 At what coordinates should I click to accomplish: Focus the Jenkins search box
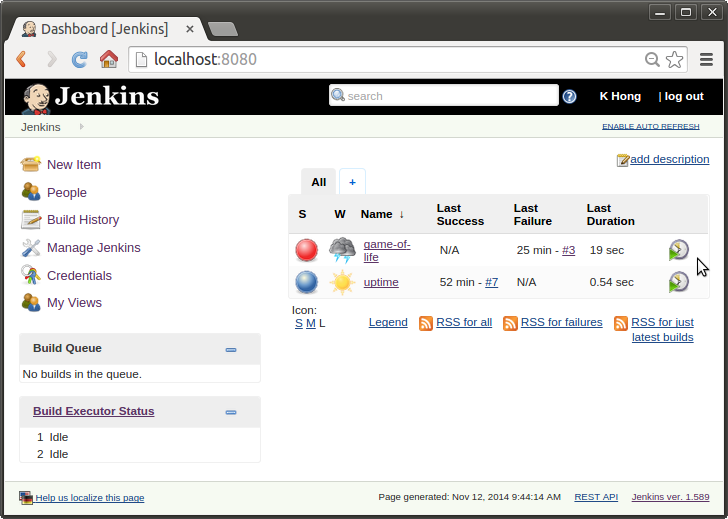point(443,96)
